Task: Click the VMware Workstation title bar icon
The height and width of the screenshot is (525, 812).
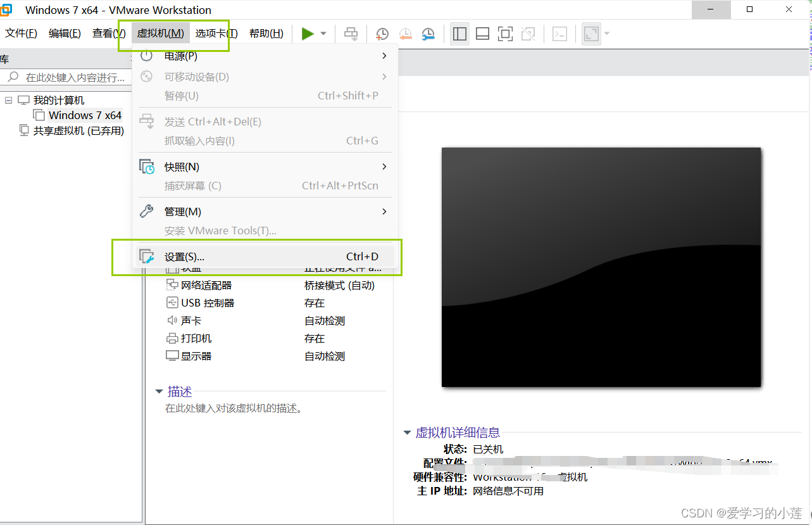Action: tap(6, 9)
